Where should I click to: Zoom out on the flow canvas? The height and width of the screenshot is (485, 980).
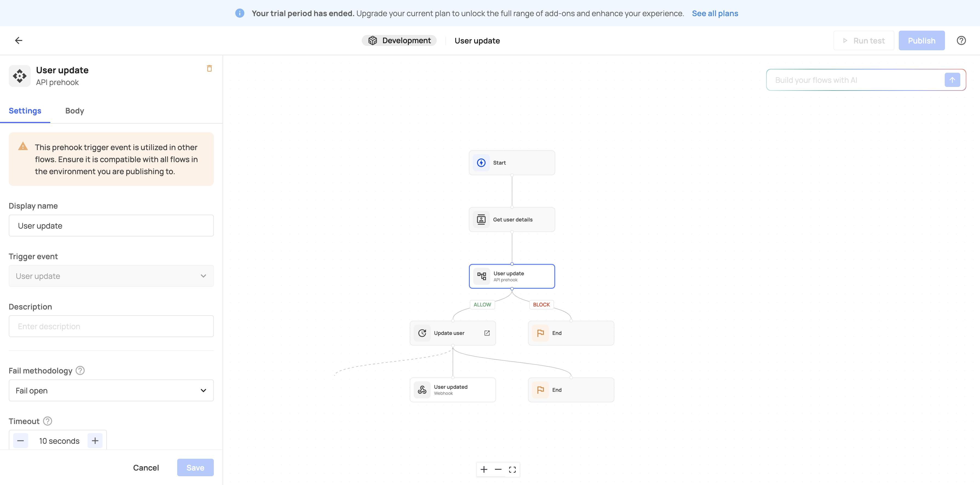(498, 469)
